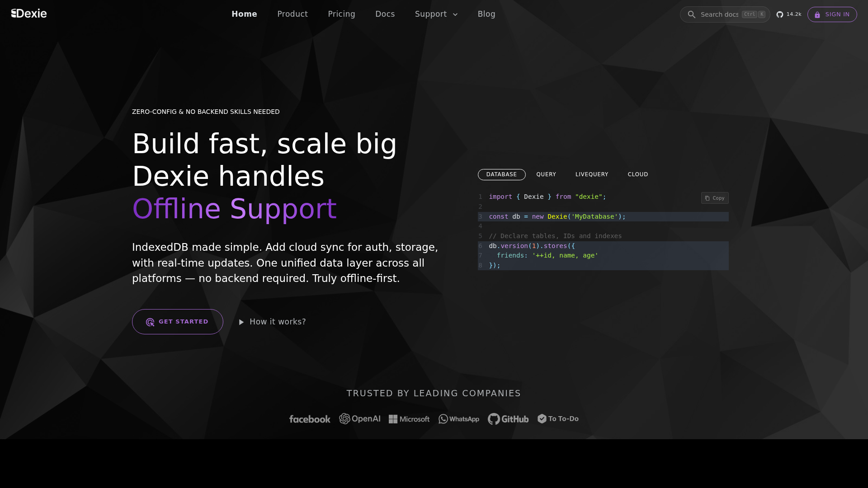This screenshot has width=868, height=488.
Task: Click the Dexie logo
Action: point(28,14)
